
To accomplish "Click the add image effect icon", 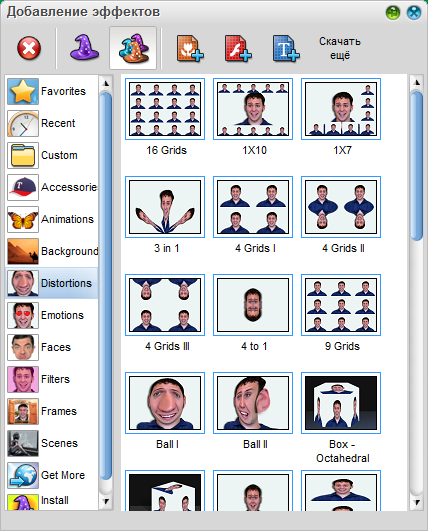I will 190,48.
